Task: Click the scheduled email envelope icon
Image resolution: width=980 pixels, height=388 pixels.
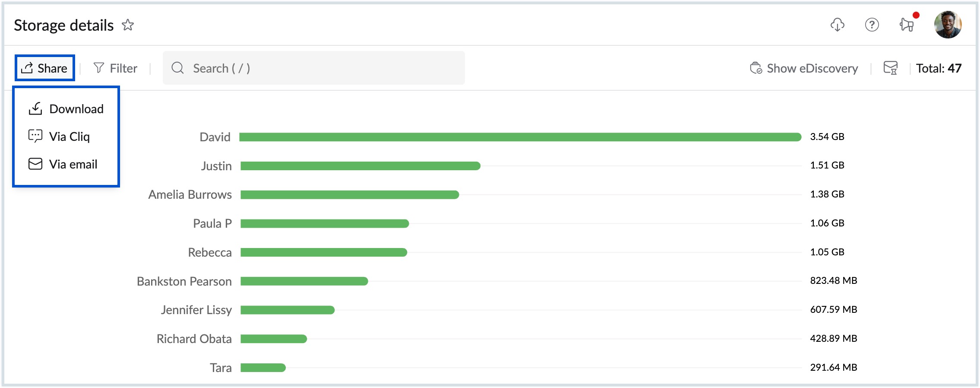Action: pos(890,68)
